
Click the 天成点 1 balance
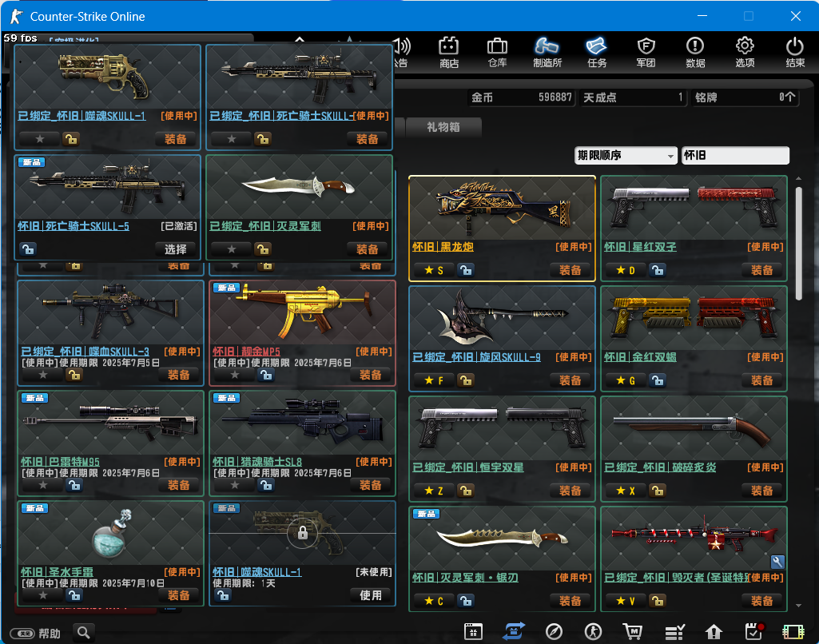633,97
